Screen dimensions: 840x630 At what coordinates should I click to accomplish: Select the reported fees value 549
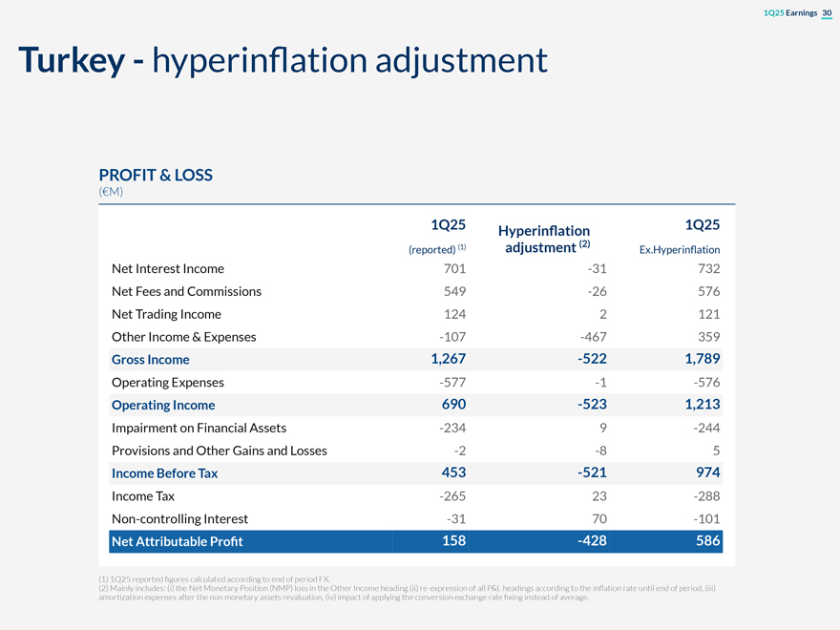[454, 291]
